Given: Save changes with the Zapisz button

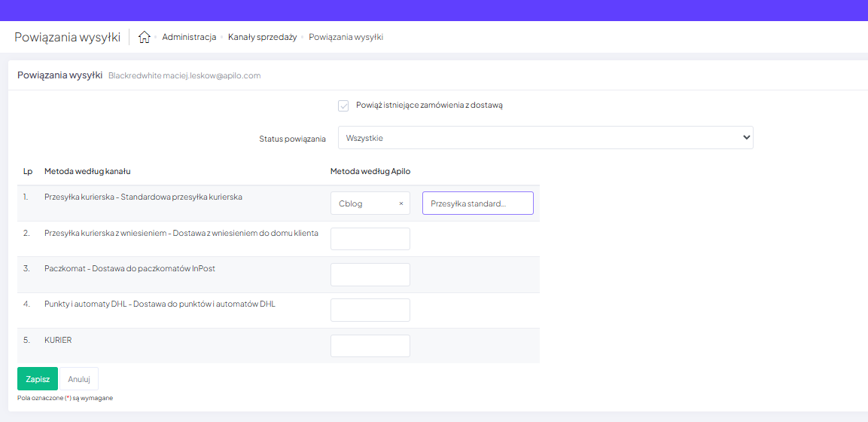Looking at the screenshot, I should pyautogui.click(x=38, y=379).
